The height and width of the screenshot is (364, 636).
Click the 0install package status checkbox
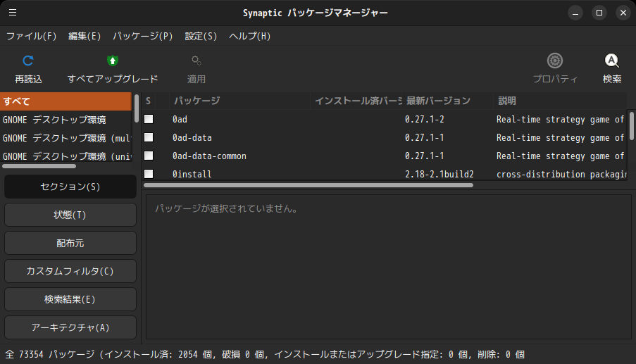point(149,174)
